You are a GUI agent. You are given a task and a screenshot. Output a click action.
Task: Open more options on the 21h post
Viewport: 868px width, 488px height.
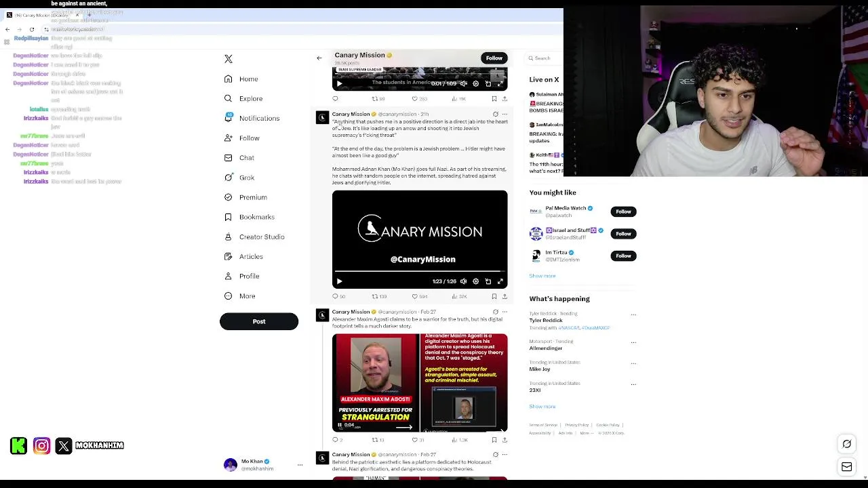pos(505,114)
